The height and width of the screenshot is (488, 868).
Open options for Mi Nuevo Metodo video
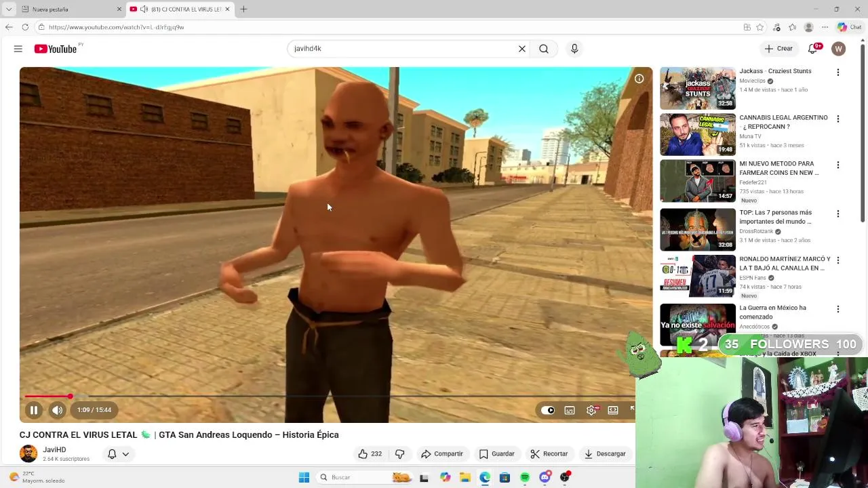(x=838, y=165)
